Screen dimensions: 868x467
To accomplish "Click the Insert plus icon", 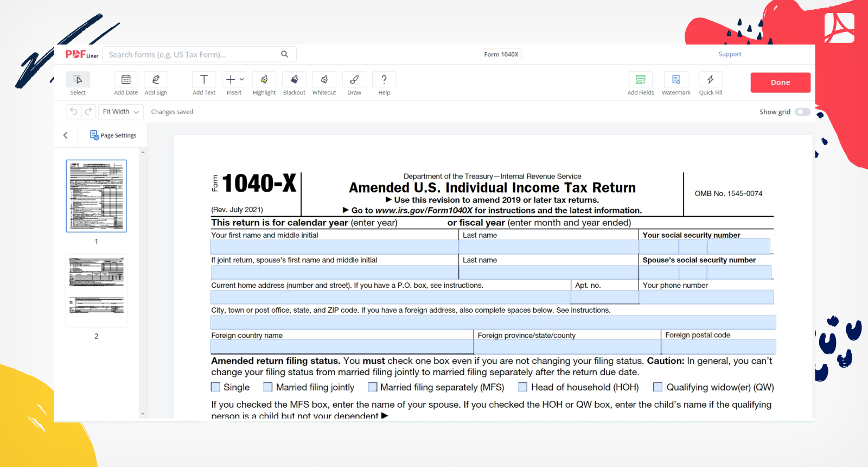I will (x=231, y=80).
